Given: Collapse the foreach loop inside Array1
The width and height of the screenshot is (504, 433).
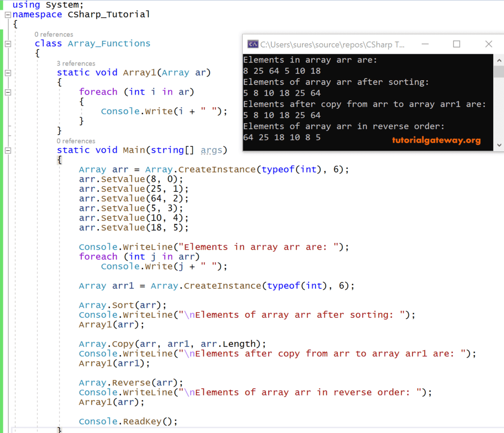Looking at the screenshot, I should (x=7, y=92).
